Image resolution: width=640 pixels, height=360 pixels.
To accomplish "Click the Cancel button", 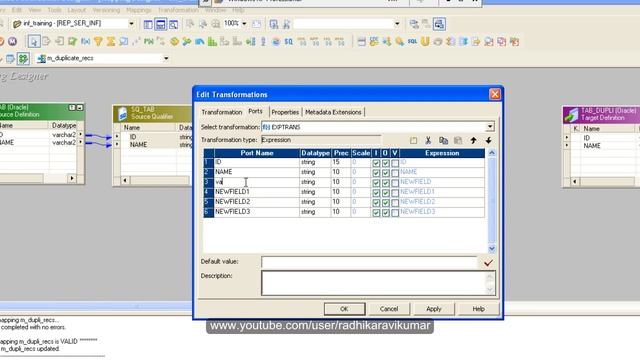I will point(389,309).
